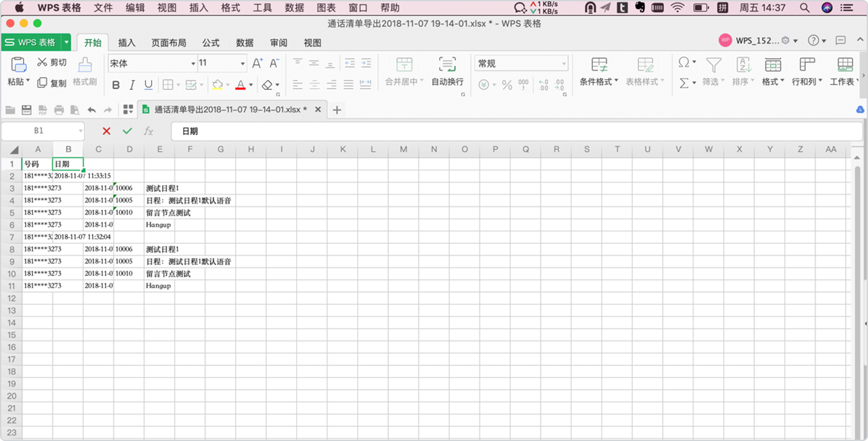Viewport: 868px width, 441px height.
Task: Open the green WPS 表格 menu arrow
Action: [66, 42]
